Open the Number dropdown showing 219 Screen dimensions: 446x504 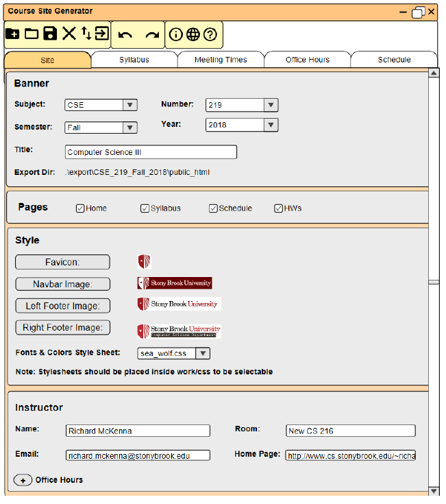(242, 105)
